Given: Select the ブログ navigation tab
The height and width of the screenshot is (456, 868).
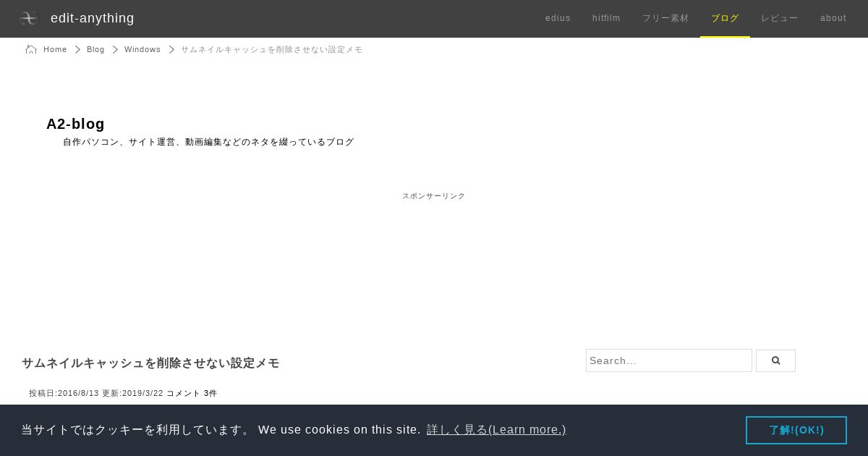Looking at the screenshot, I should tap(725, 18).
